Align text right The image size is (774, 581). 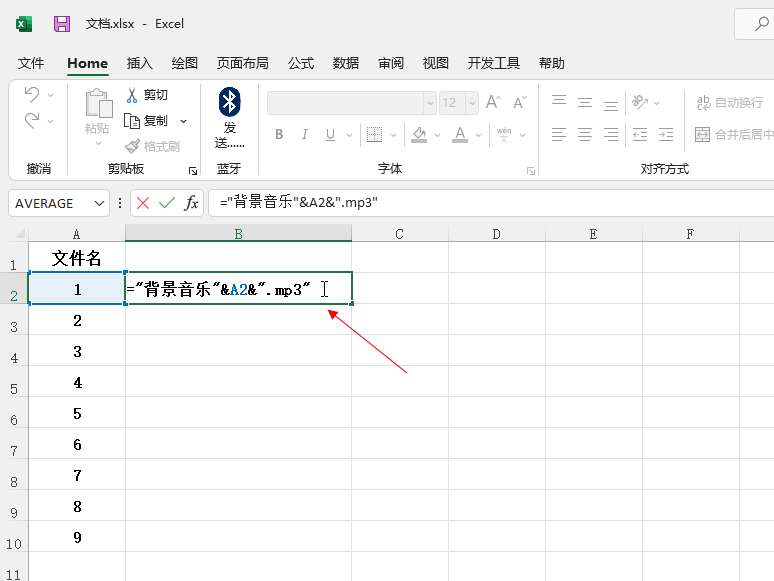[x=611, y=134]
